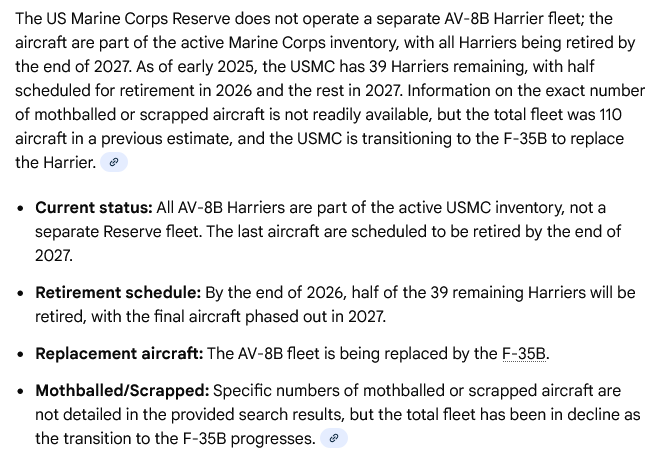Screen dimensions: 657x460
Task: Open the underlined F-35B link
Action: click(524, 354)
